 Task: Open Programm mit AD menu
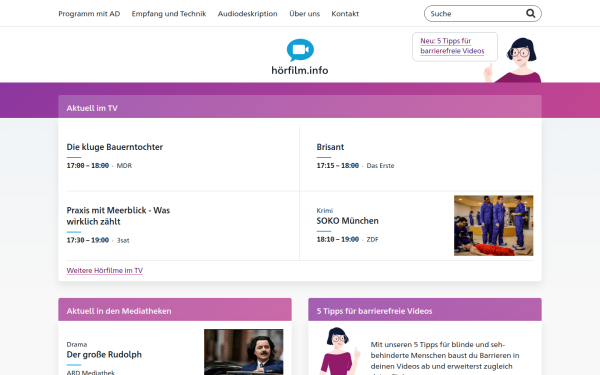(x=89, y=14)
